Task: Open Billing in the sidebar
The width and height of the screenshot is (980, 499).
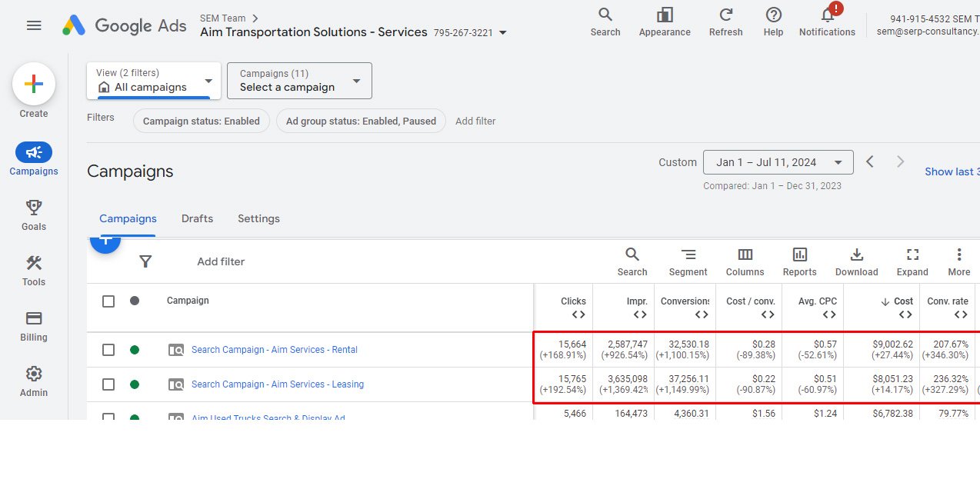Action: click(x=34, y=325)
